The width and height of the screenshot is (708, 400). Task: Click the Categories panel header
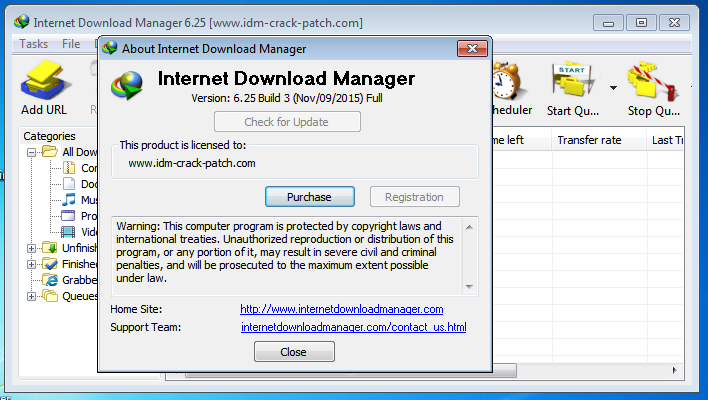point(50,136)
